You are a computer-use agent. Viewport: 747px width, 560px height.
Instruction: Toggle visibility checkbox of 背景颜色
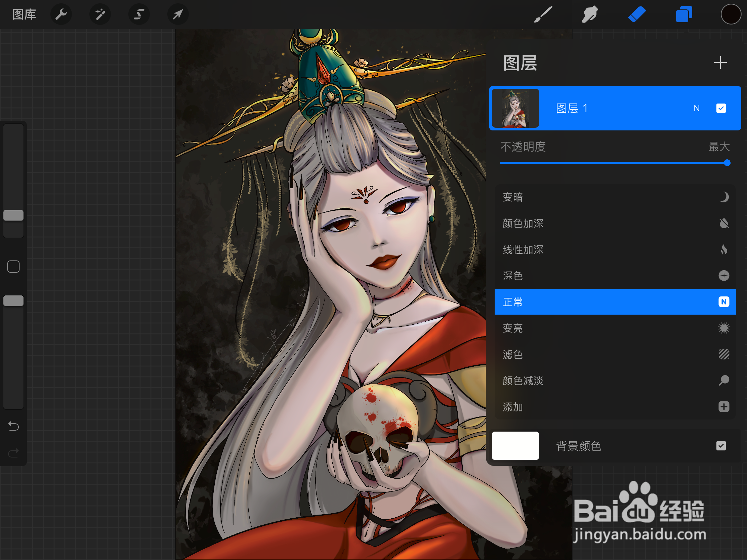point(721,446)
